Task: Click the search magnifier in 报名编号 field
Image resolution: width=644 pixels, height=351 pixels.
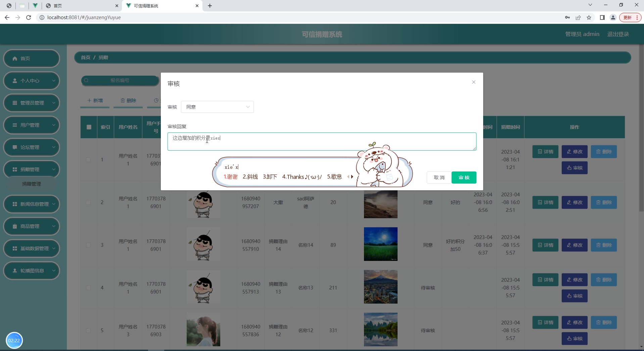Action: point(86,80)
